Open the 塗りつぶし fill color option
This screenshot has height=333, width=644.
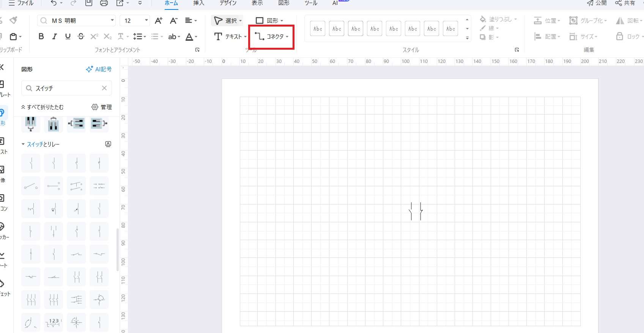point(498,19)
